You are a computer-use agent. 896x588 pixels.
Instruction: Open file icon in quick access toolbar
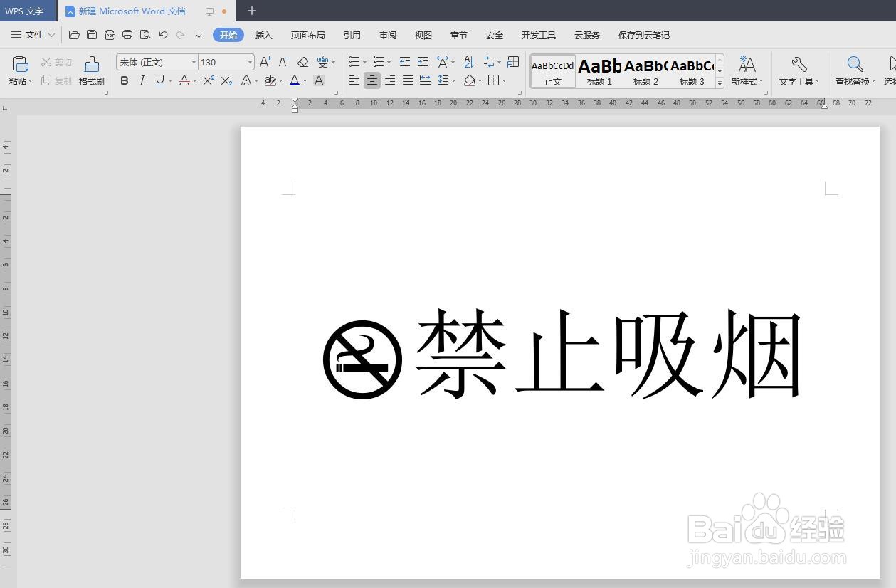(x=74, y=35)
